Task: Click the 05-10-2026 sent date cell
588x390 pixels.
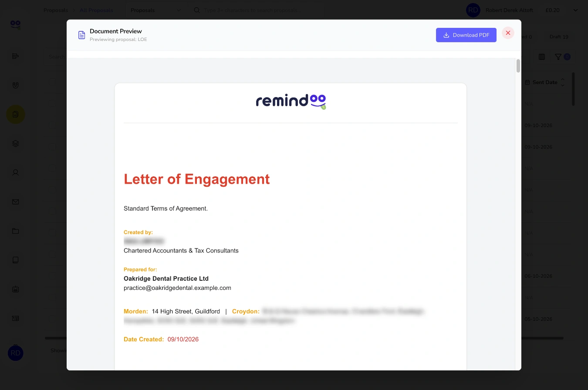Action: tap(538, 319)
